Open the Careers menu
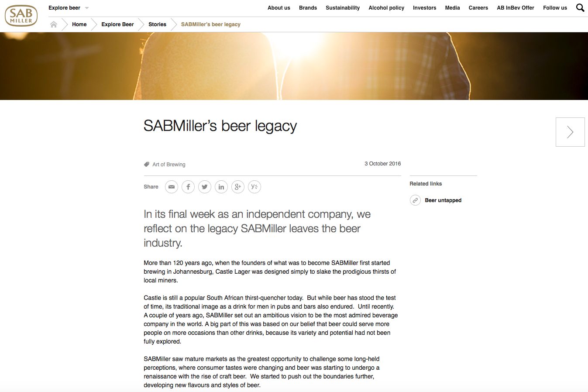 [x=478, y=8]
